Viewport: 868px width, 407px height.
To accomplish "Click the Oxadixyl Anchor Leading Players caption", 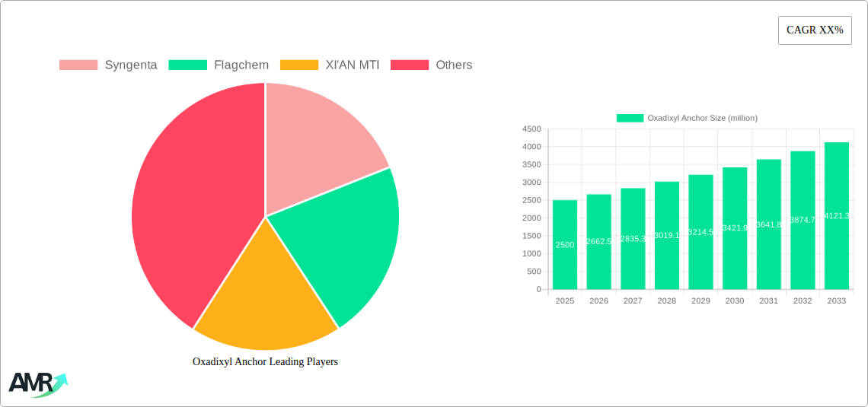I will (x=265, y=362).
